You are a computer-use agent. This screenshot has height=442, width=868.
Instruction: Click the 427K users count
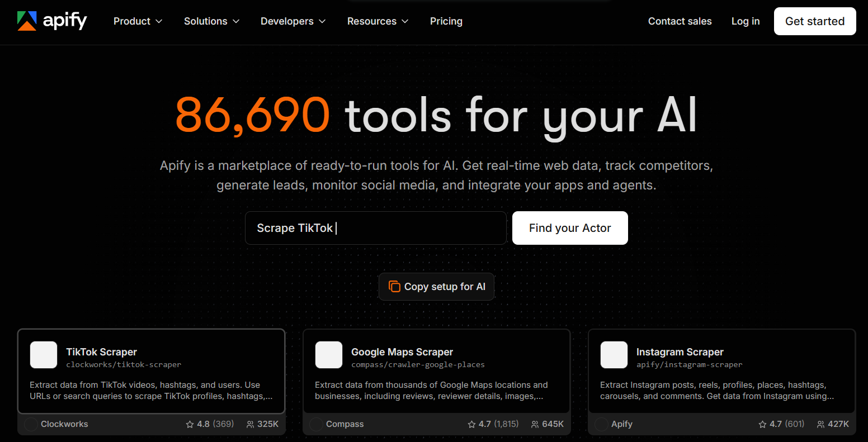pos(838,424)
